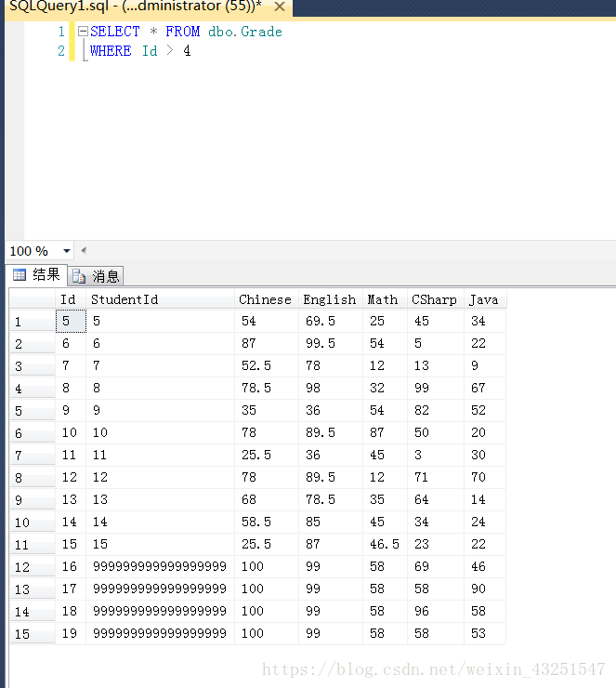Select result row header 15
This screenshot has width=616, height=688.
[x=33, y=634]
